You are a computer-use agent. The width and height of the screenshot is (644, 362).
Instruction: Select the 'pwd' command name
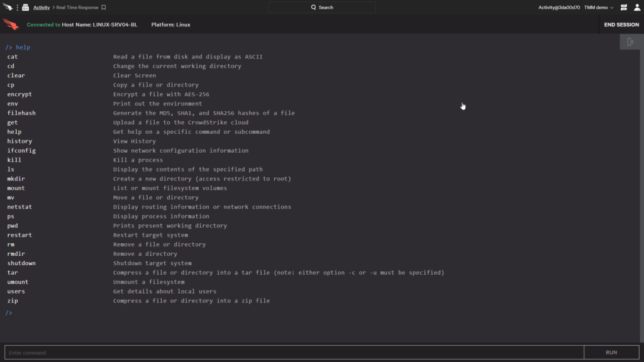13,226
